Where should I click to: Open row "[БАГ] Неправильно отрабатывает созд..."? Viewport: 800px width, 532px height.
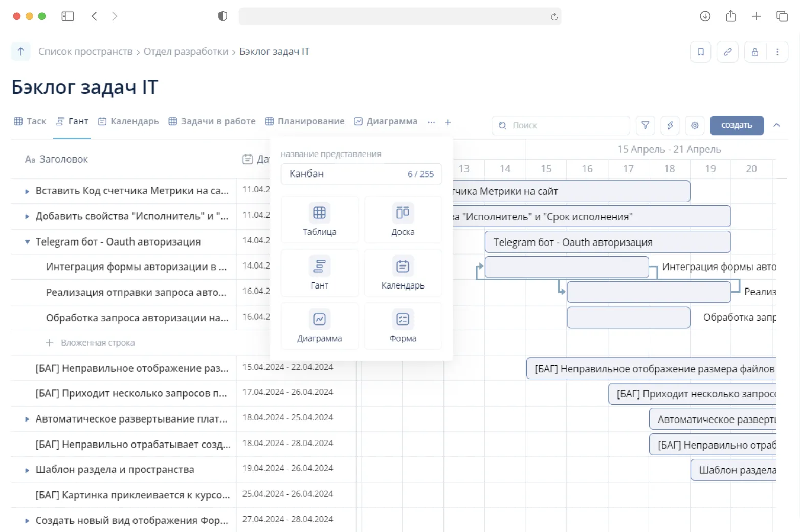tap(132, 445)
